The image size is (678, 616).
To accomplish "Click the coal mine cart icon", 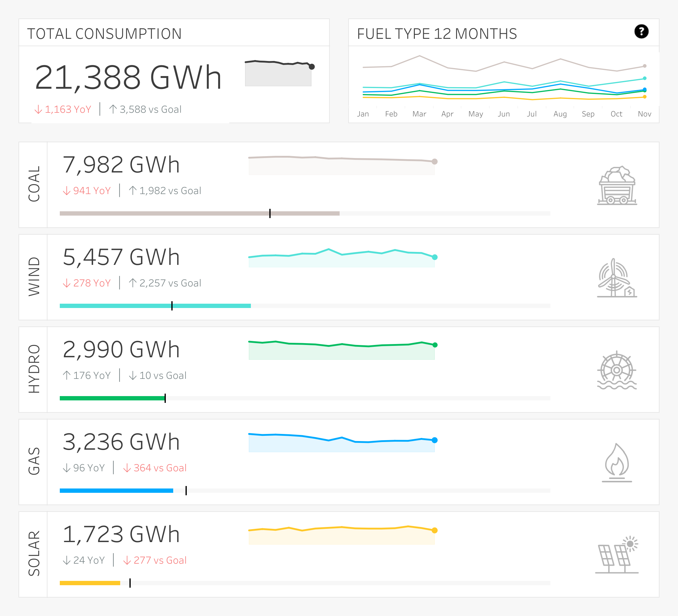I will point(617,185).
